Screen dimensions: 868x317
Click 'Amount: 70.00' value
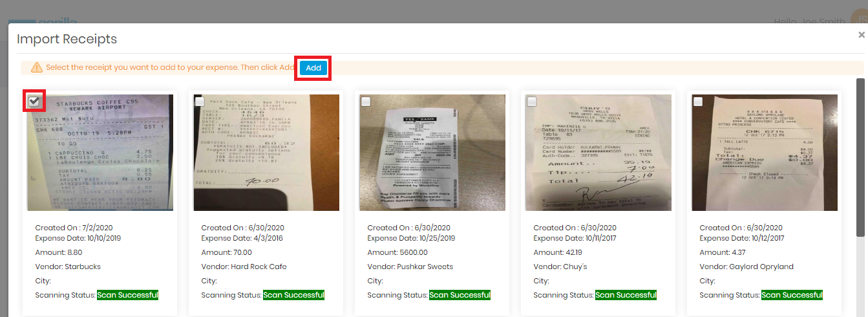(226, 252)
